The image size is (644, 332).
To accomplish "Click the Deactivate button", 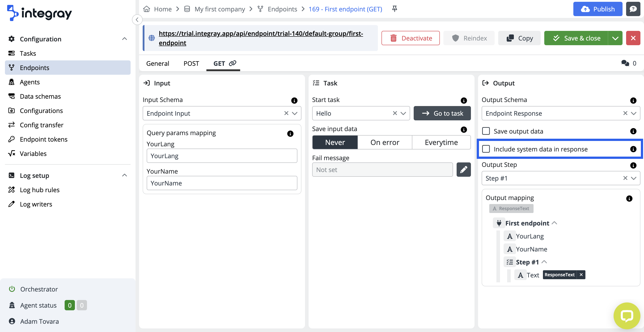I will (410, 38).
